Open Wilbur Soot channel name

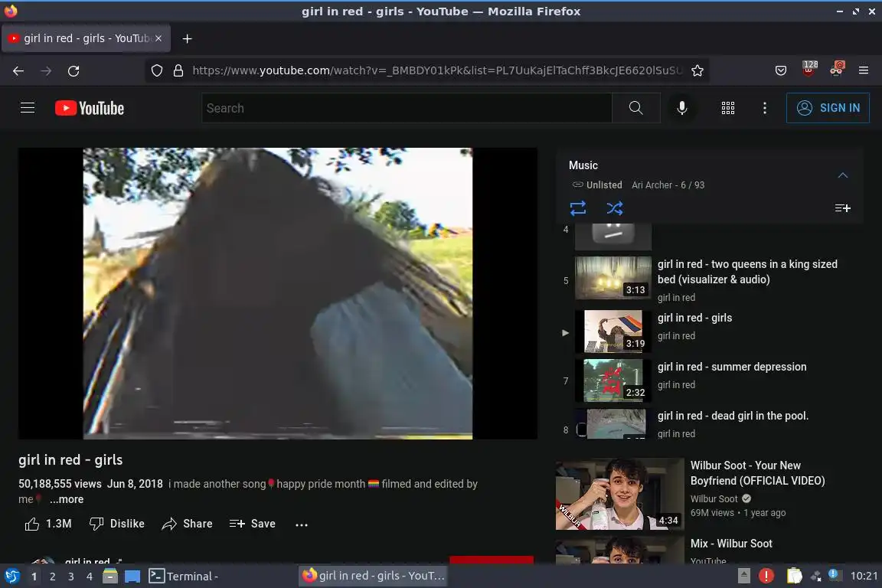coord(714,499)
